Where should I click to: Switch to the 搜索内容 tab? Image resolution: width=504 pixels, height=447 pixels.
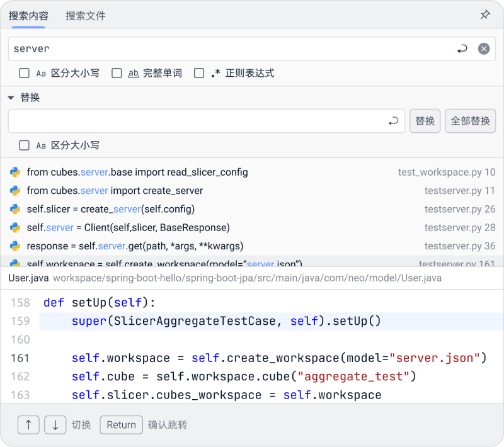(x=28, y=16)
